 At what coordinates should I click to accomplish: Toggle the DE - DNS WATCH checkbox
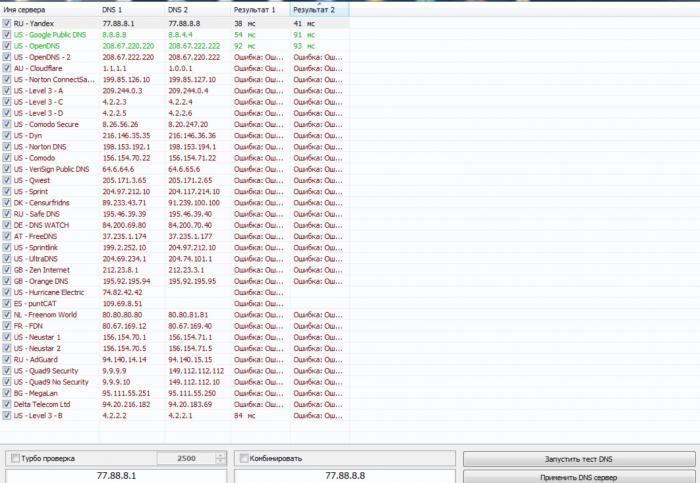pyautogui.click(x=7, y=225)
